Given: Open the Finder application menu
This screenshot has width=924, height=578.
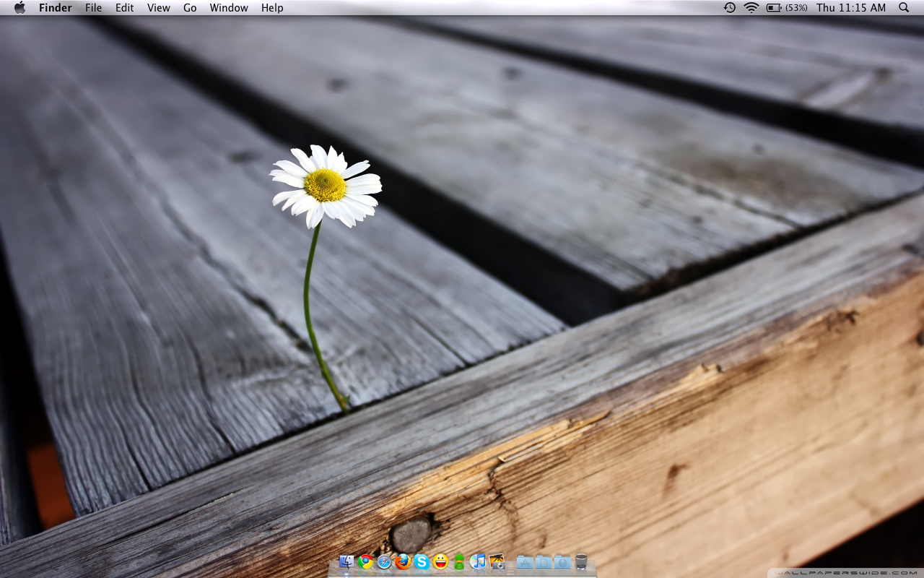Looking at the screenshot, I should coord(56,8).
